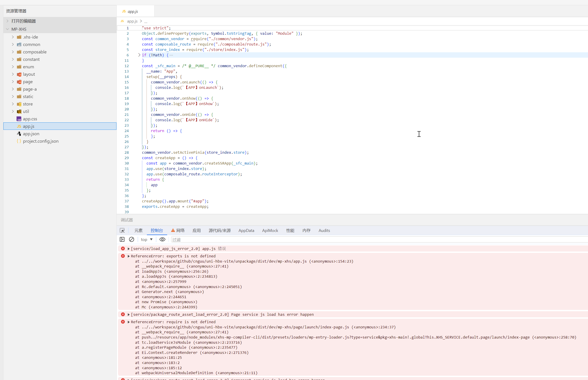
Task: Clear the console with the ban icon
Action: click(x=132, y=239)
